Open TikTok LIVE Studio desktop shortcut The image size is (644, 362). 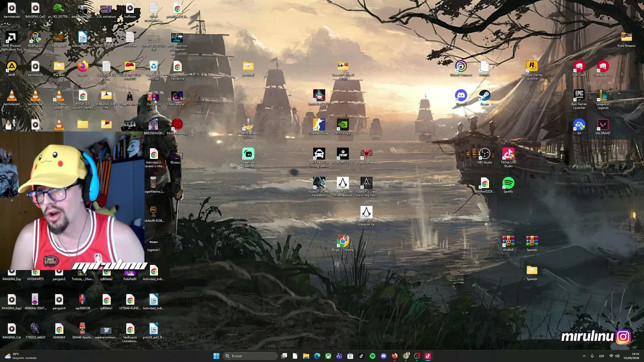508,158
